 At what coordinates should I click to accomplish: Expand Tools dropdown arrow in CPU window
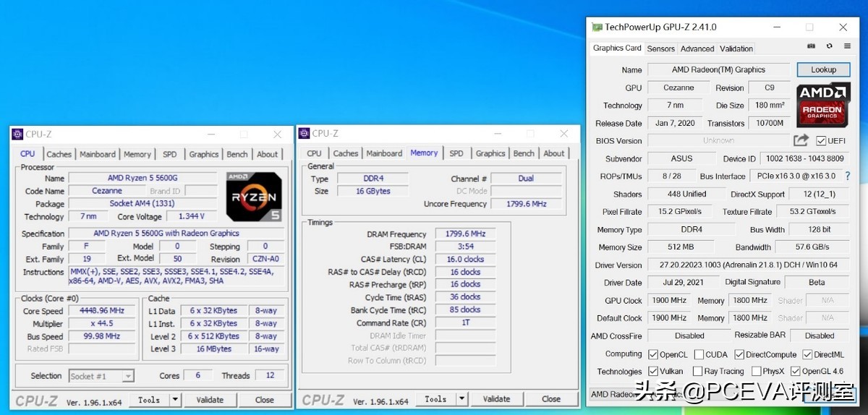[x=175, y=400]
